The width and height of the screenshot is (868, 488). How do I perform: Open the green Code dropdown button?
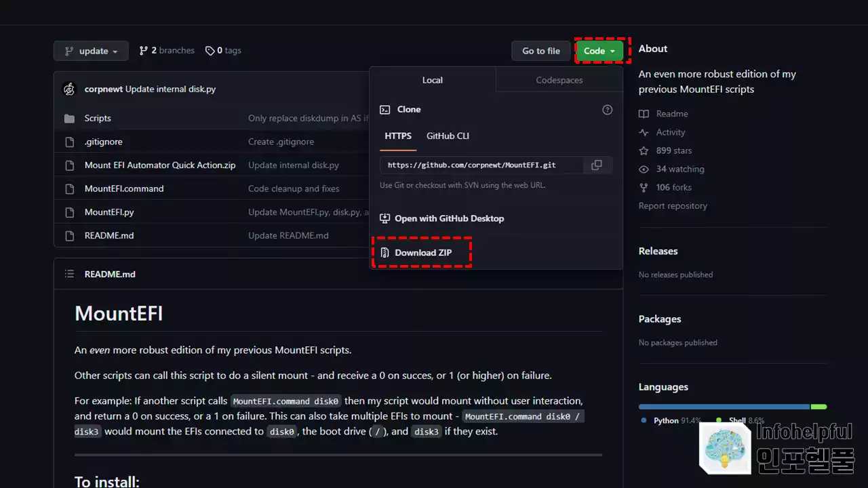[599, 51]
